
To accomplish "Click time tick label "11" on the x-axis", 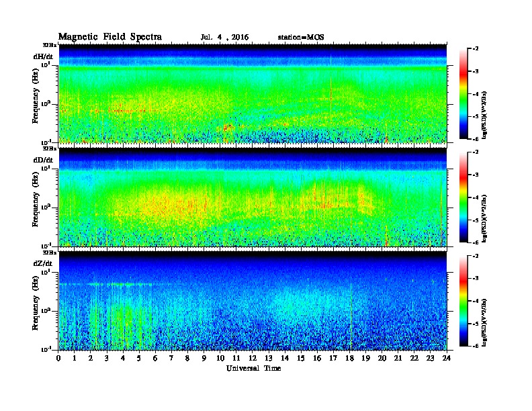I will click(x=236, y=359).
